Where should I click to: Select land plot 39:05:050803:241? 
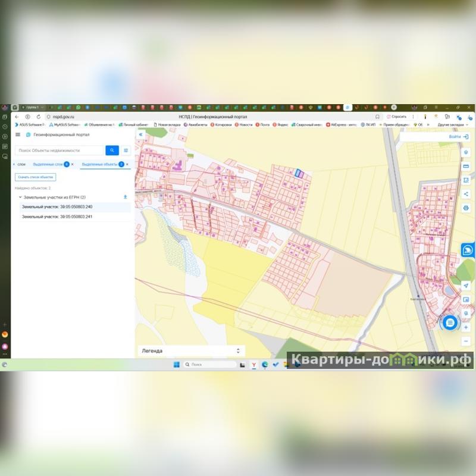[x=57, y=217]
